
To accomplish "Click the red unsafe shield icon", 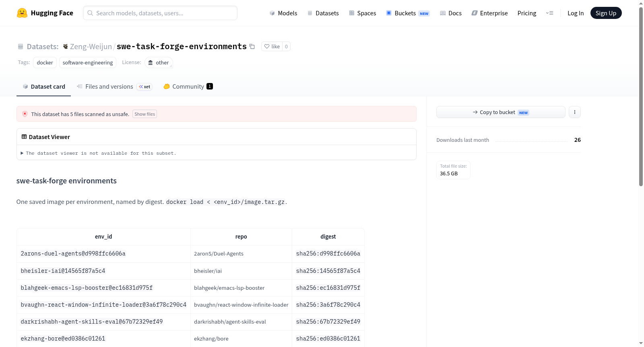I will point(25,114).
